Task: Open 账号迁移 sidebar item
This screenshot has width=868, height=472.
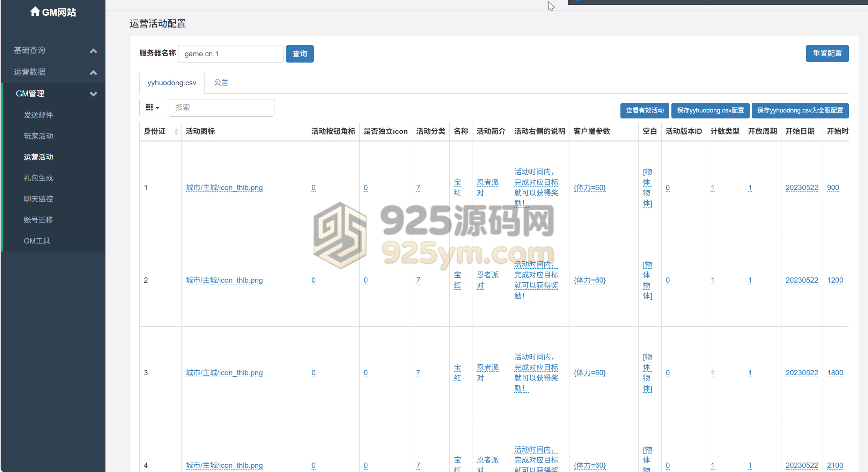Action: pyautogui.click(x=38, y=220)
